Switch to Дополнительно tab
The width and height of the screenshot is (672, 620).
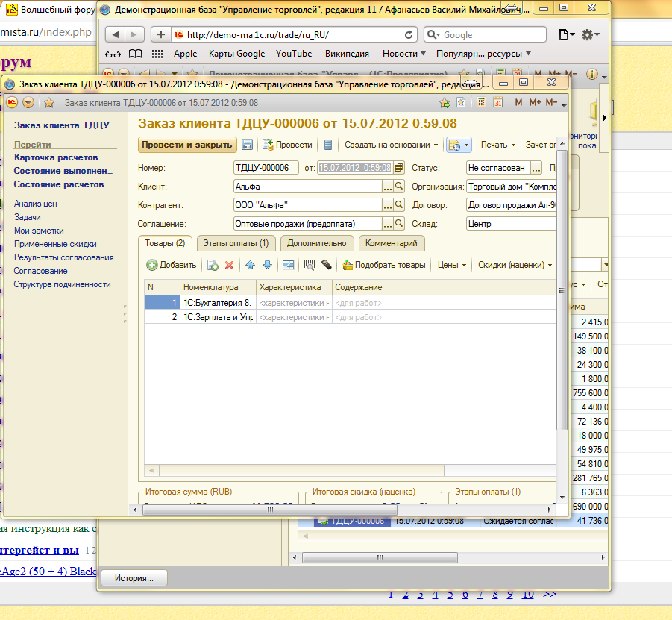tap(317, 243)
